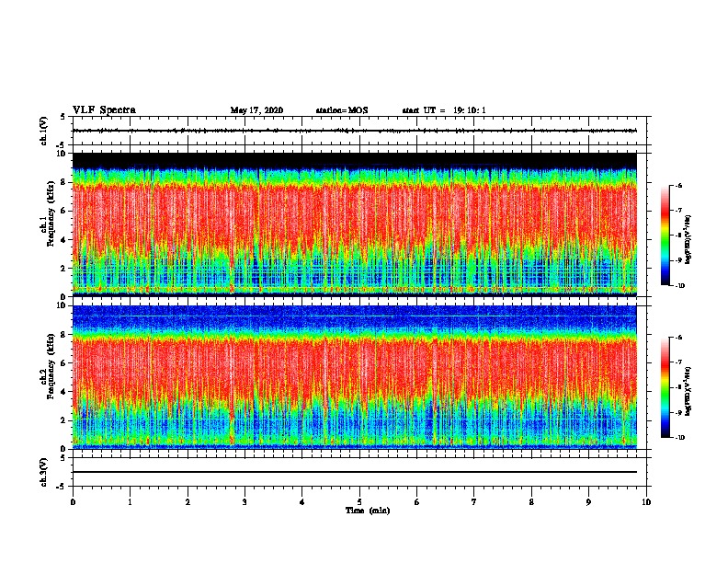Click the 'station=MOS' header label
This screenshot has width=728, height=563.
[342, 110]
